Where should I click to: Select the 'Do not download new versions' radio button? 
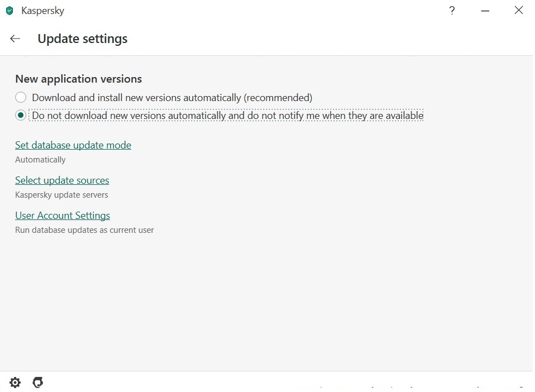point(21,116)
